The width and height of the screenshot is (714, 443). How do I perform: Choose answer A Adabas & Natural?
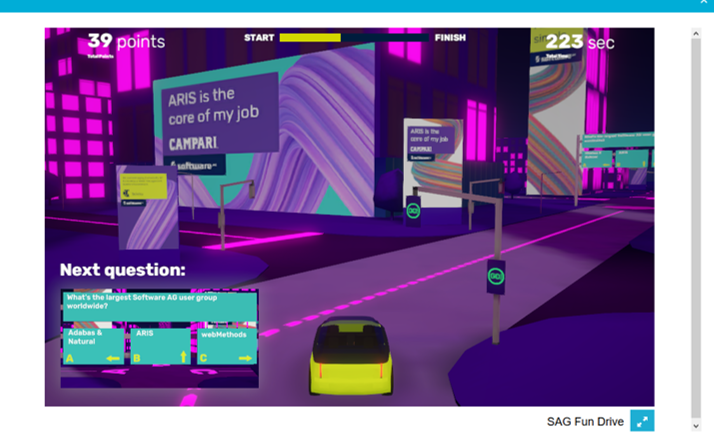(93, 346)
